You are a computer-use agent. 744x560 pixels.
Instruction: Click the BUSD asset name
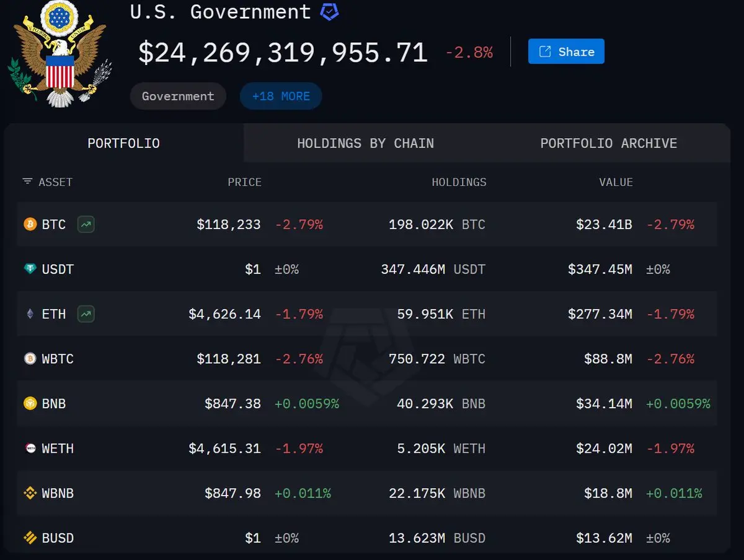58,538
